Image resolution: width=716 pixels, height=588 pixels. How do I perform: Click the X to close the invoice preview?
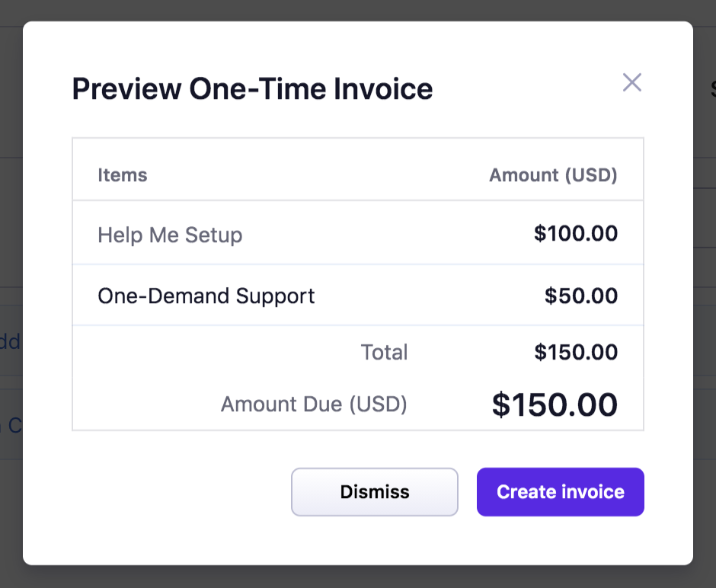[x=631, y=82]
